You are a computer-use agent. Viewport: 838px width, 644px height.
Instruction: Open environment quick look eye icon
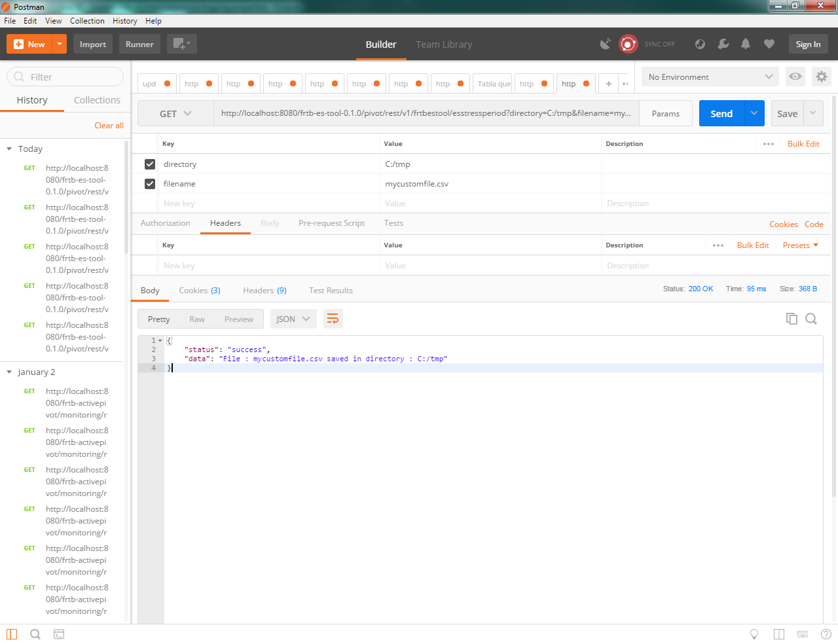coord(795,77)
